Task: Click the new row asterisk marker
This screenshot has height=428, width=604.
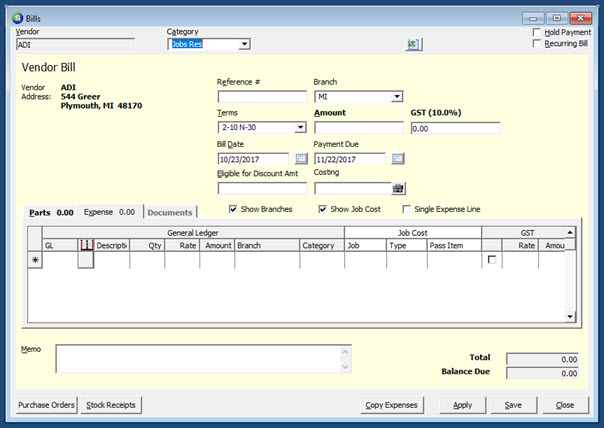Action: click(x=35, y=260)
